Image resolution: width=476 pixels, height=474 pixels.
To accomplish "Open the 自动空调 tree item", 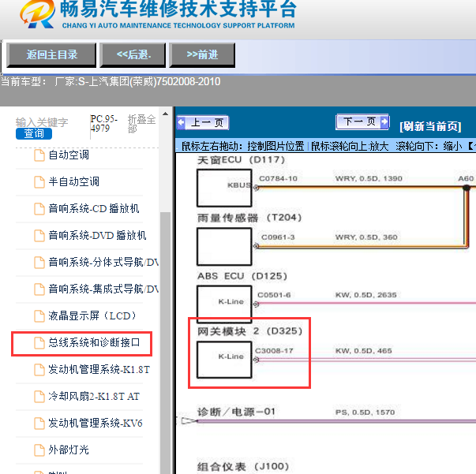I will [x=69, y=155].
